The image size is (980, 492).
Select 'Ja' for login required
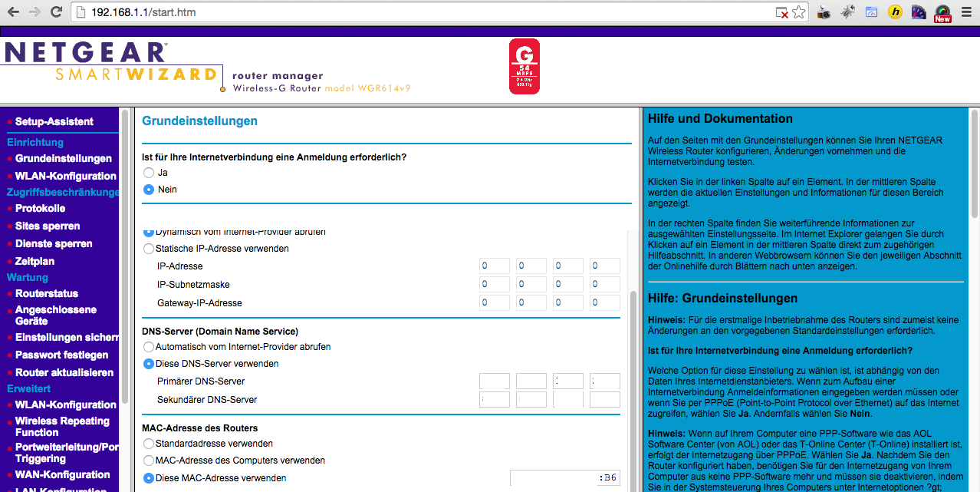149,173
